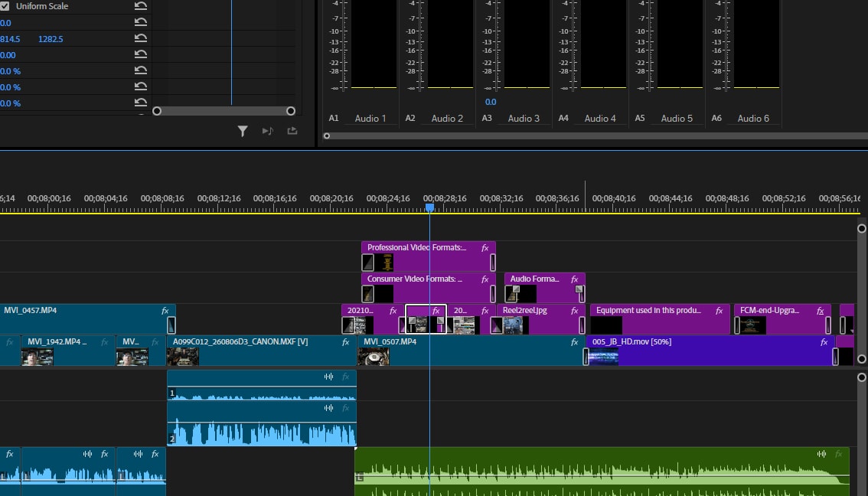868x496 pixels.
Task: Click top handle of video tracks vertical zoom bar
Action: 861,229
